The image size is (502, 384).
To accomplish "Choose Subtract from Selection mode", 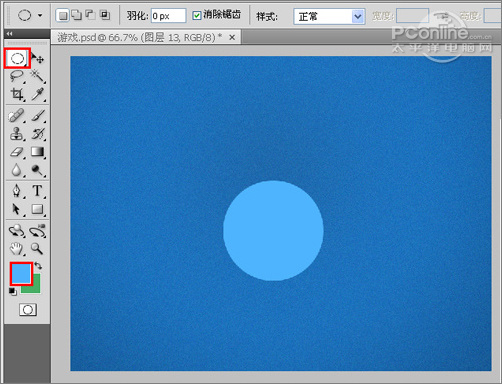I will [91, 15].
